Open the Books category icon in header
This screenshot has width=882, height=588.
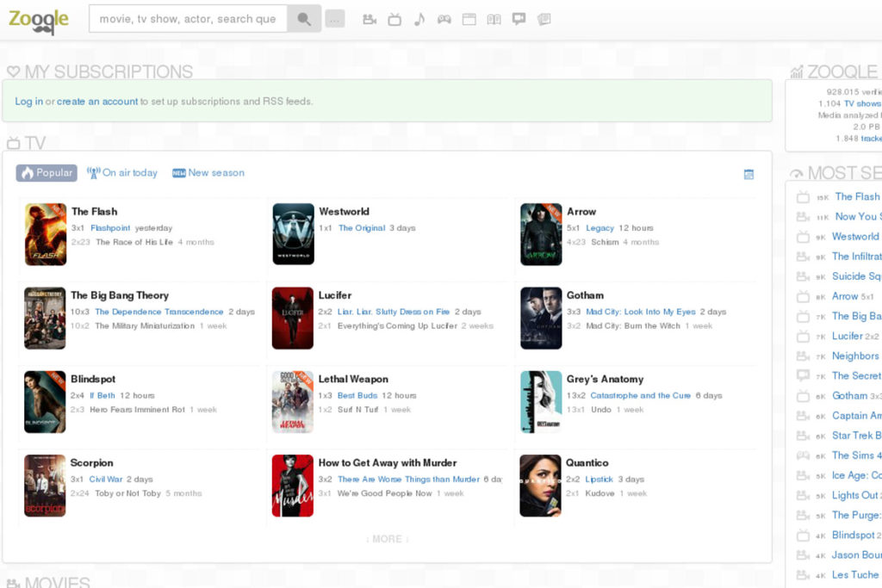coord(494,20)
